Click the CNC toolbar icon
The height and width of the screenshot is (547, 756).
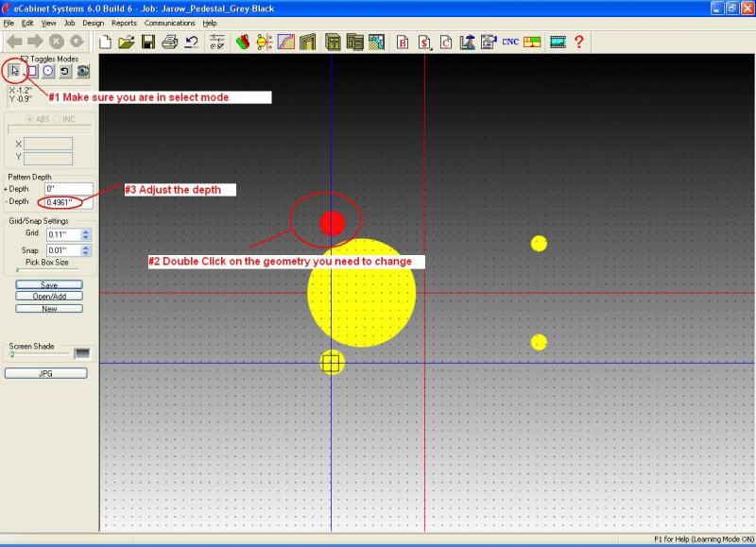click(510, 42)
